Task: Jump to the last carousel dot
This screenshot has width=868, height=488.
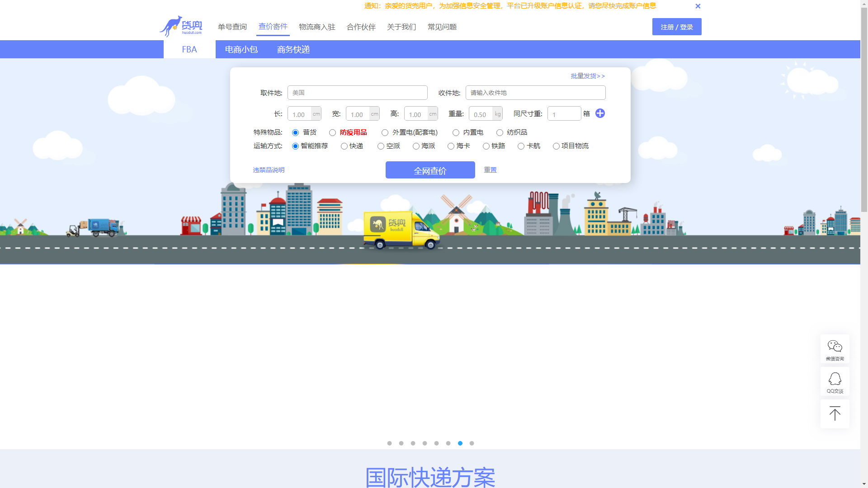Action: tap(472, 443)
